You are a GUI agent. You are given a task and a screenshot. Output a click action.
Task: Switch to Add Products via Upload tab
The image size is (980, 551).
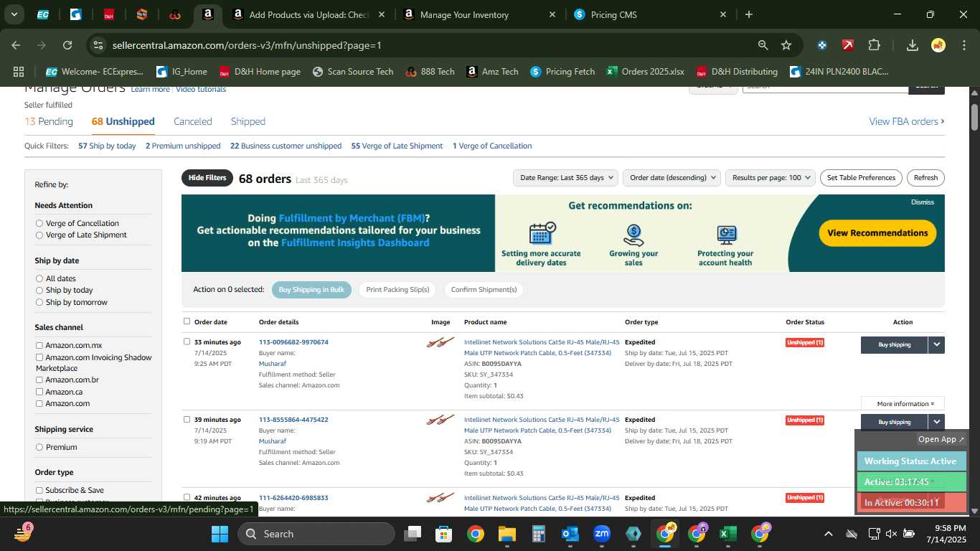[308, 14]
